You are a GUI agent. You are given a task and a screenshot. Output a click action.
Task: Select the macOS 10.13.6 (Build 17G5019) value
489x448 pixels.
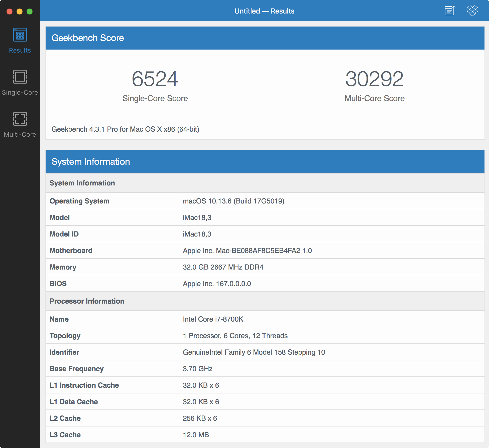click(x=233, y=201)
